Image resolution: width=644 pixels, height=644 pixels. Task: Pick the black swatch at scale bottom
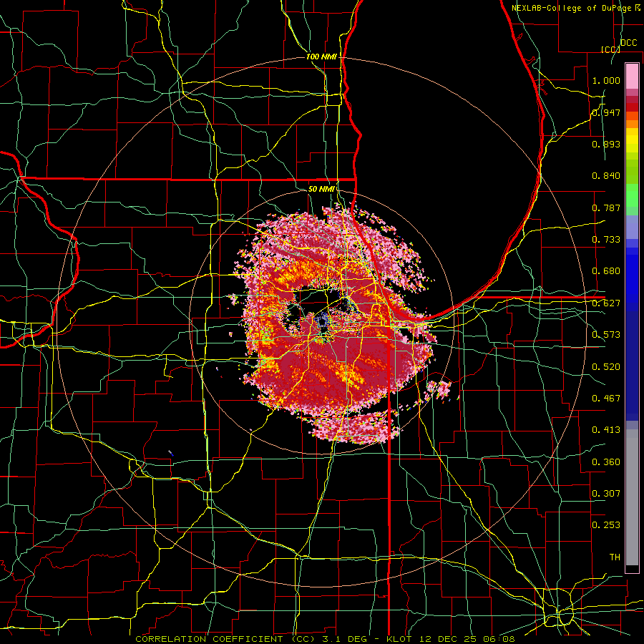[632, 569]
